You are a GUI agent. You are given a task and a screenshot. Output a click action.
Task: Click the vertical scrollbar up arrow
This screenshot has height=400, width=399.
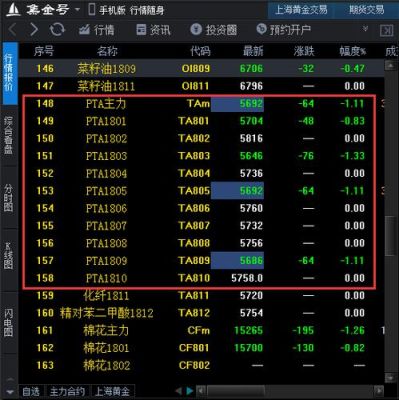[391, 66]
